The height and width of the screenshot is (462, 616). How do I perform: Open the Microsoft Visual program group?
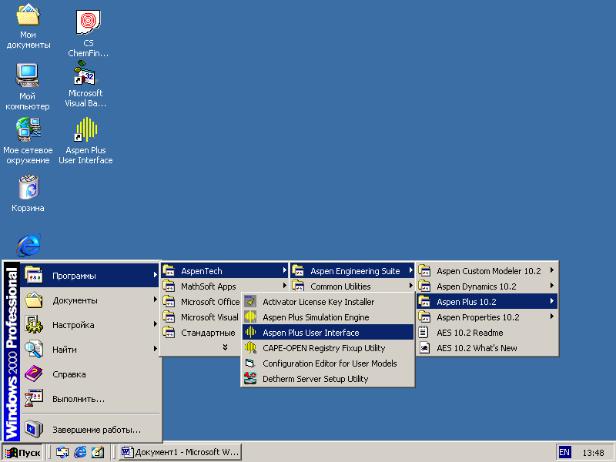tap(201, 317)
